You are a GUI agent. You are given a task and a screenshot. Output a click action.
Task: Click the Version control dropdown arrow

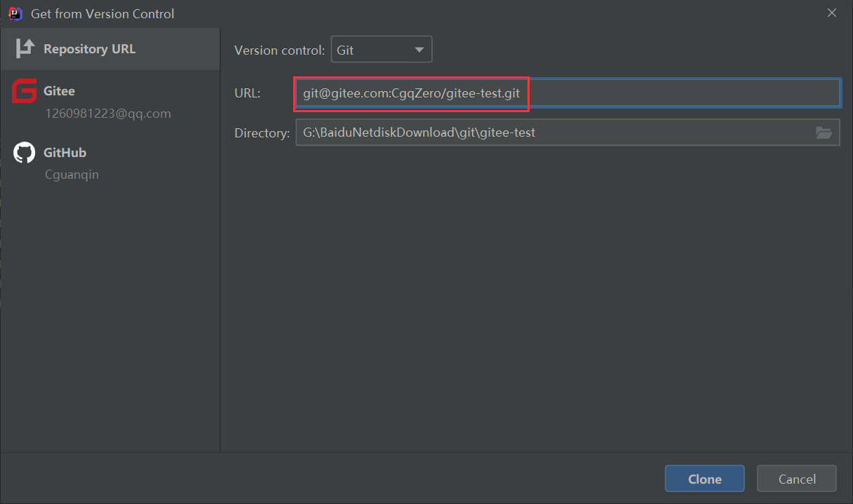coord(419,50)
